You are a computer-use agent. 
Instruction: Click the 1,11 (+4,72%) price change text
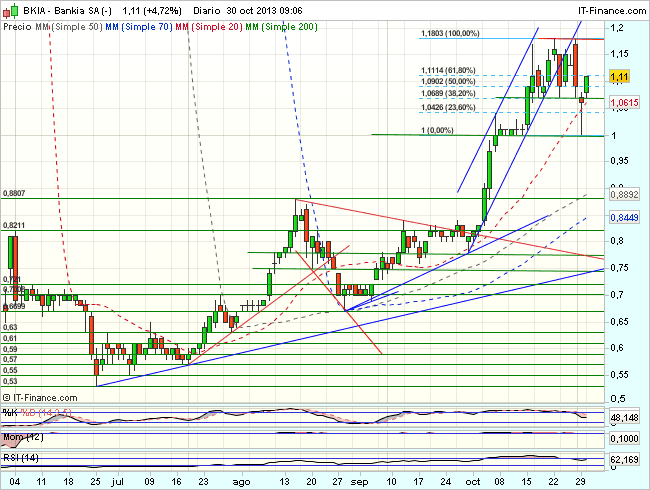[152, 11]
